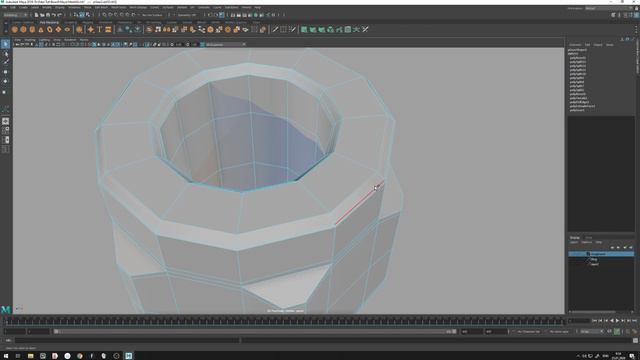The image size is (640, 360).
Task: Create a polygon cube from the shelf
Action: pyautogui.click(x=23, y=29)
